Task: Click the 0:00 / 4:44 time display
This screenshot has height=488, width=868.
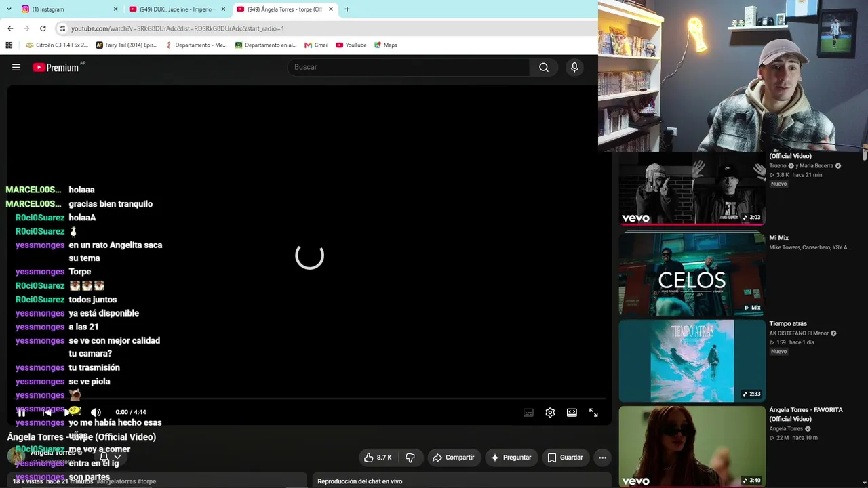Action: [131, 412]
